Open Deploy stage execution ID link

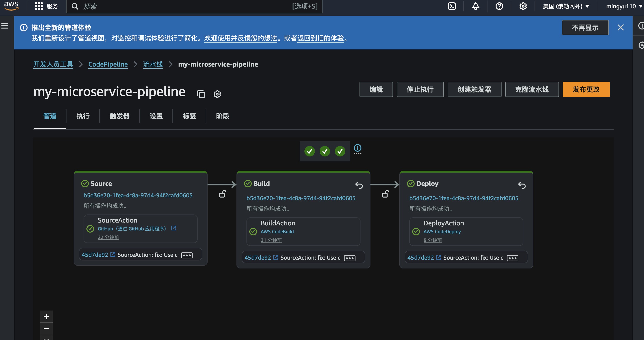[x=464, y=198]
